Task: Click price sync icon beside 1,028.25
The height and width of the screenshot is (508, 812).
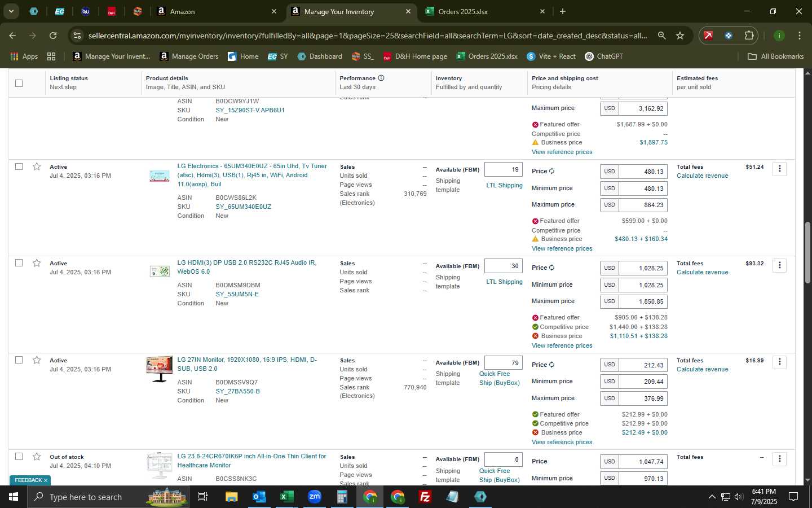Action: pos(551,268)
